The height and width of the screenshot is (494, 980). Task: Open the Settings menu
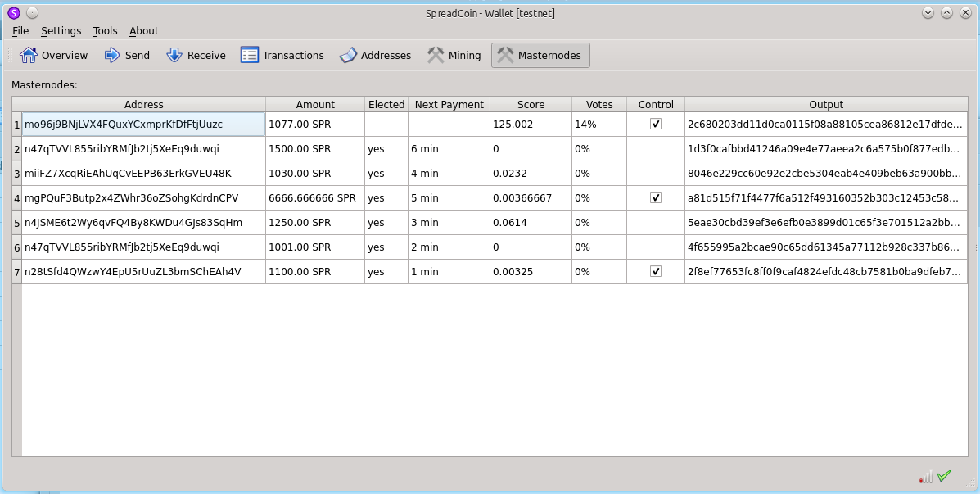pos(61,30)
